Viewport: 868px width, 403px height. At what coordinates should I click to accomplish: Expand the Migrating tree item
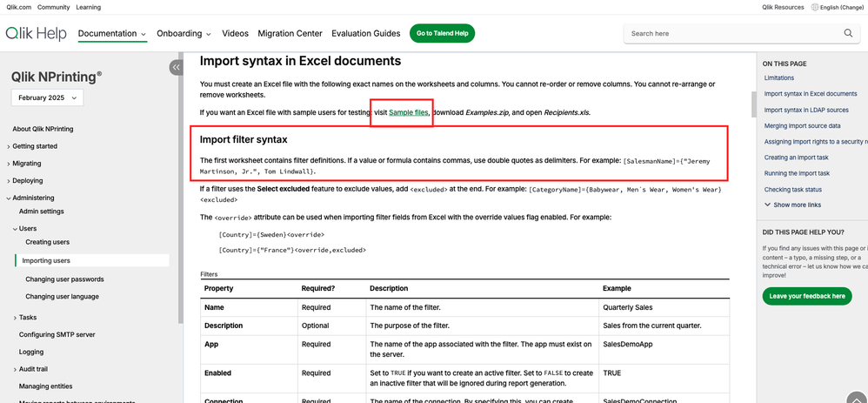9,164
